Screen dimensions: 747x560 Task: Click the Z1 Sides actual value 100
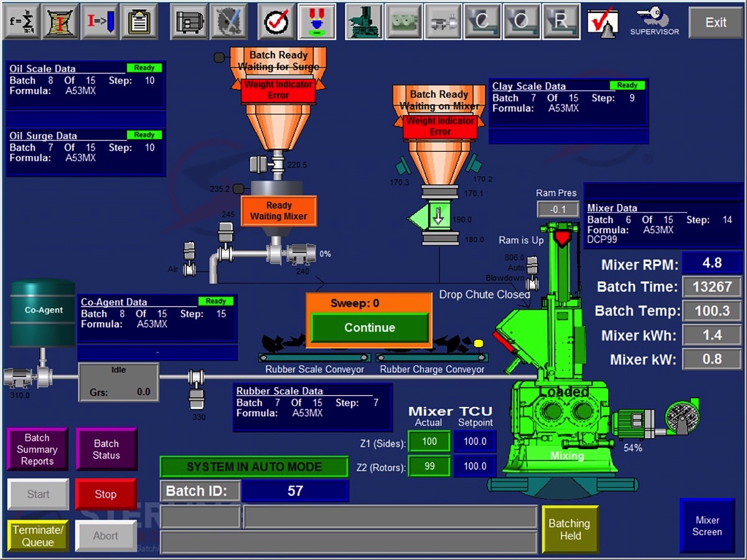click(430, 442)
